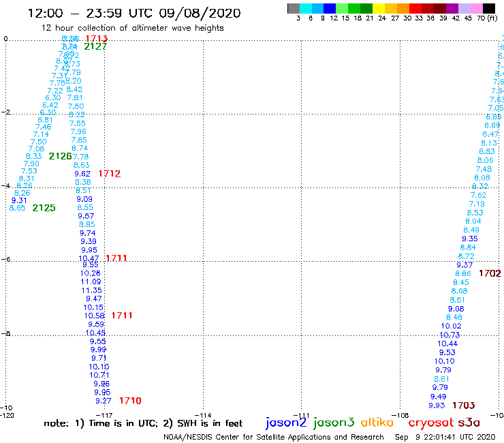Click the 'jason2' satellite label
This screenshot has height=443, width=504.
[286, 423]
